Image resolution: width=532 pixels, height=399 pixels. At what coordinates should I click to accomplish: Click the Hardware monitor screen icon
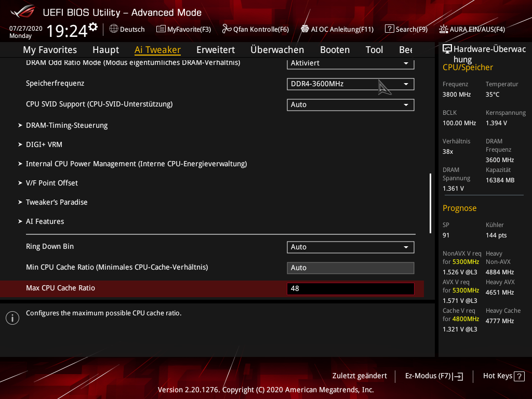point(447,49)
